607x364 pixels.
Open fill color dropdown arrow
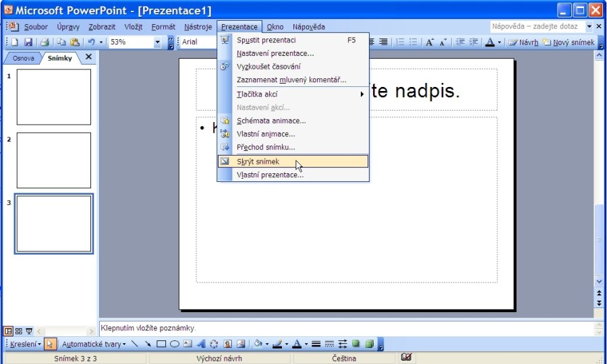coord(266,344)
